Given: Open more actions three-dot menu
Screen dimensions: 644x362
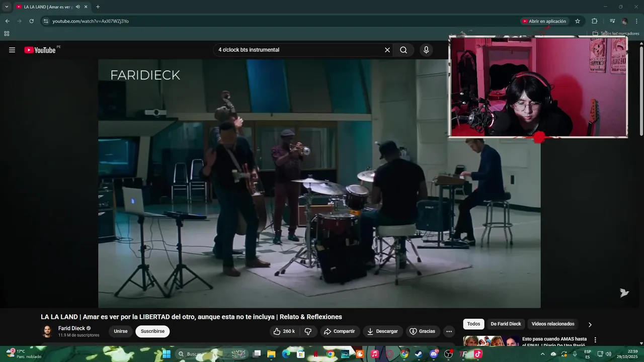Looking at the screenshot, I should pyautogui.click(x=449, y=331).
